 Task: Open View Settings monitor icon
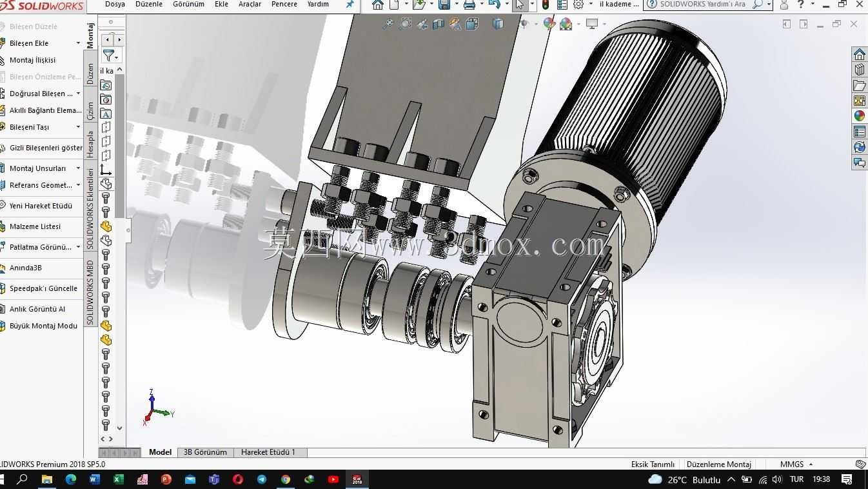(x=591, y=24)
